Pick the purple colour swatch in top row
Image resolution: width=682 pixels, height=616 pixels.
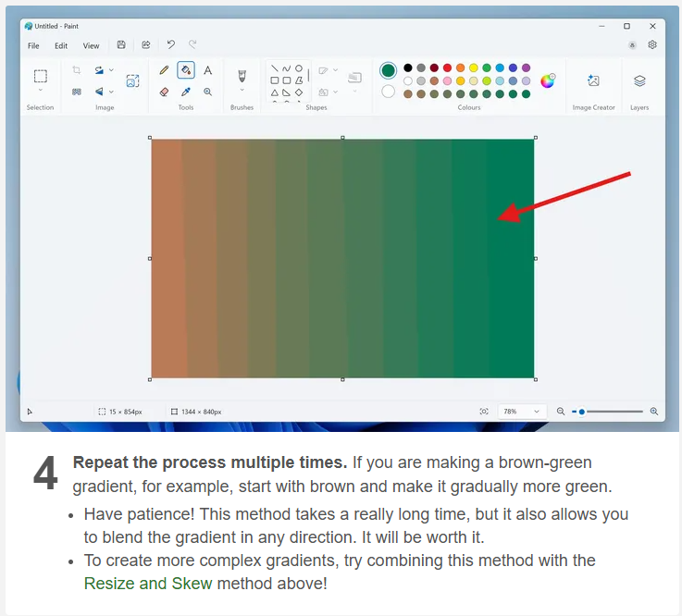[x=526, y=68]
